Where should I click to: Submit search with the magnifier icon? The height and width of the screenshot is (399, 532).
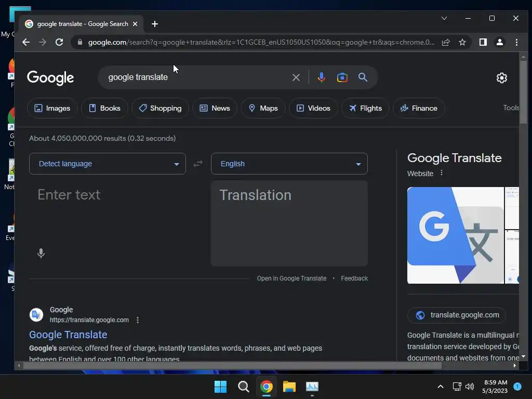[x=363, y=77]
